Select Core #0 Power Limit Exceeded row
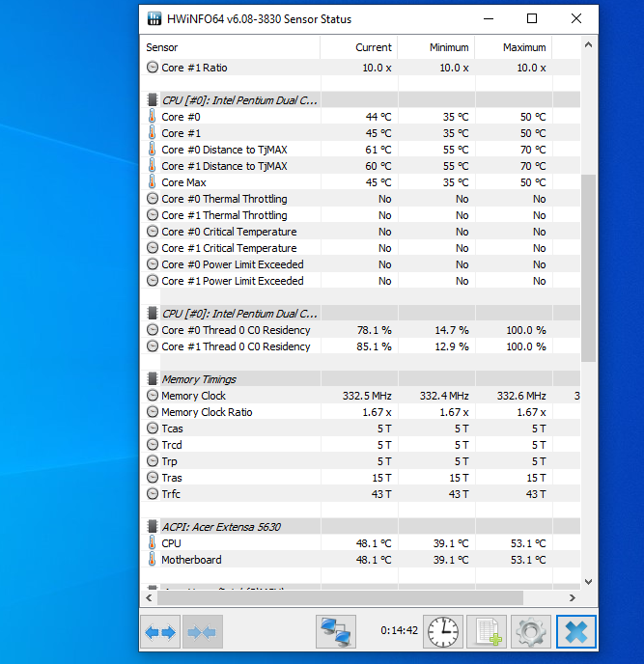This screenshot has width=644, height=664. point(360,264)
